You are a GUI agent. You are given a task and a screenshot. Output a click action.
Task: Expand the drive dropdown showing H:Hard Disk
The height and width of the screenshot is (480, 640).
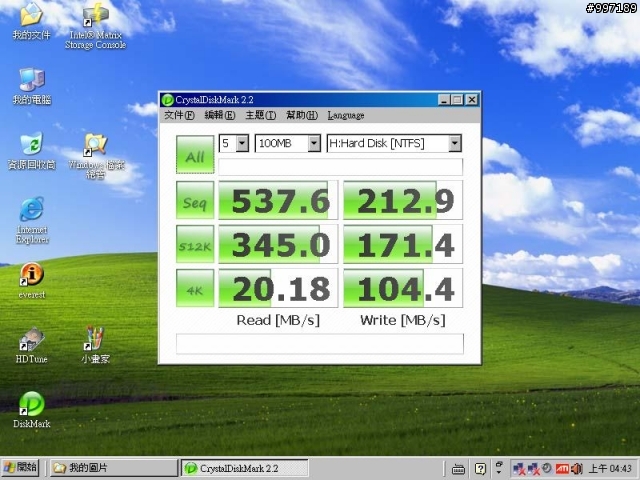coord(455,143)
